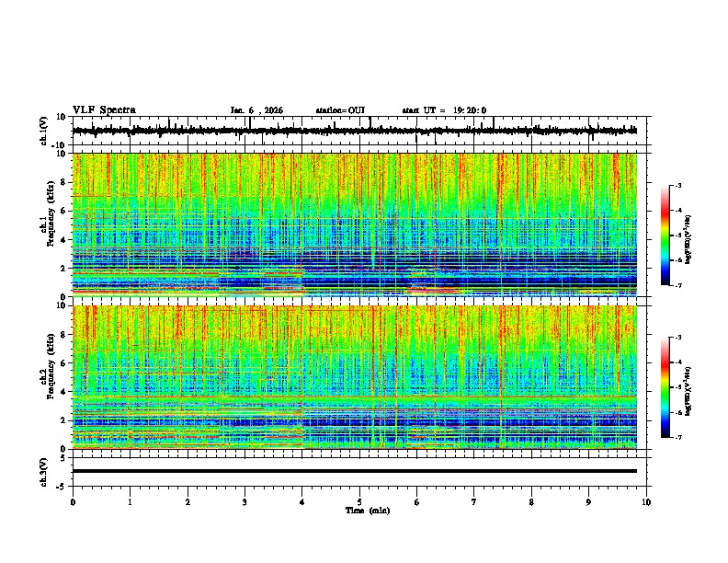Click the "1" minute time axis tick label

[130, 502]
